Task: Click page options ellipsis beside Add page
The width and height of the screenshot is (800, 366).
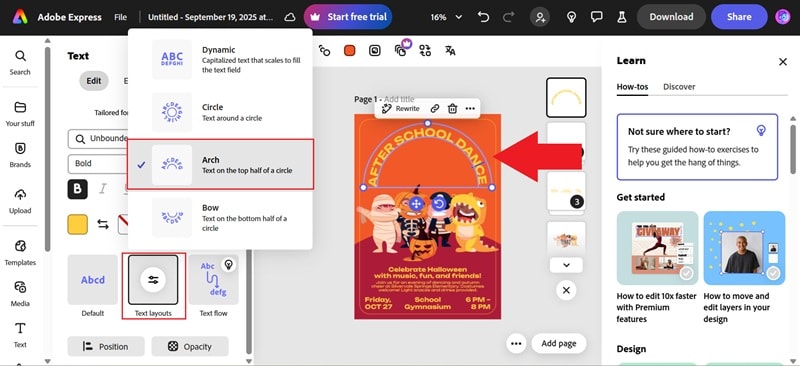Action: pyautogui.click(x=516, y=343)
